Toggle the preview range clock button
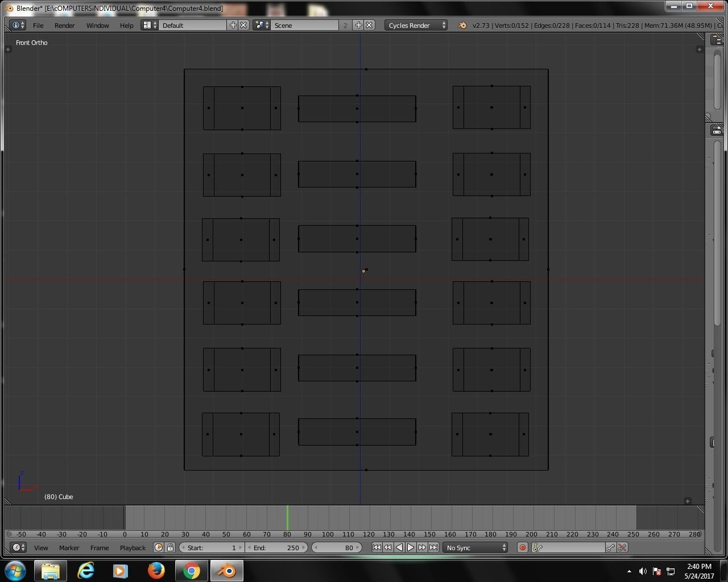Screen dimensions: 728x582 tap(159, 547)
